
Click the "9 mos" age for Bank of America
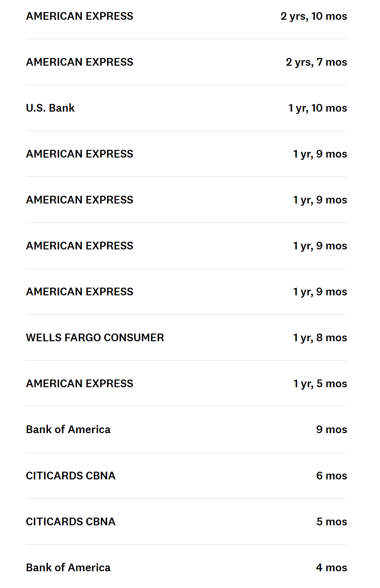click(x=331, y=429)
